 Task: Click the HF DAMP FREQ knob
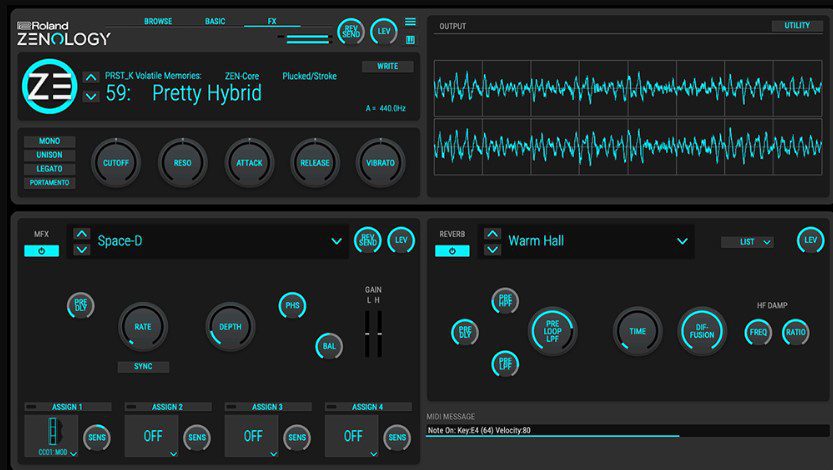click(758, 332)
